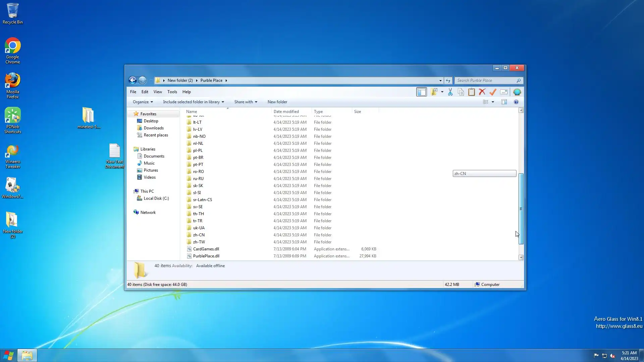Open the view options dropdown arrow
This screenshot has width=644, height=362.
(x=493, y=102)
